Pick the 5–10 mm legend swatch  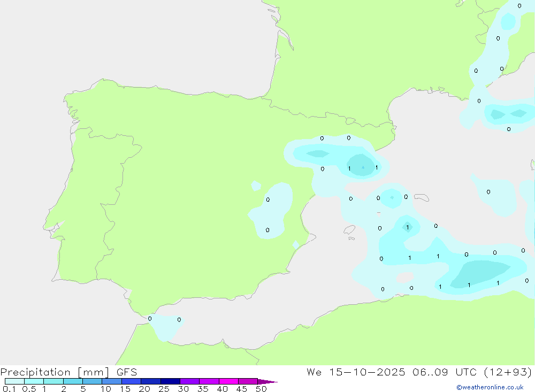pyautogui.click(x=93, y=381)
